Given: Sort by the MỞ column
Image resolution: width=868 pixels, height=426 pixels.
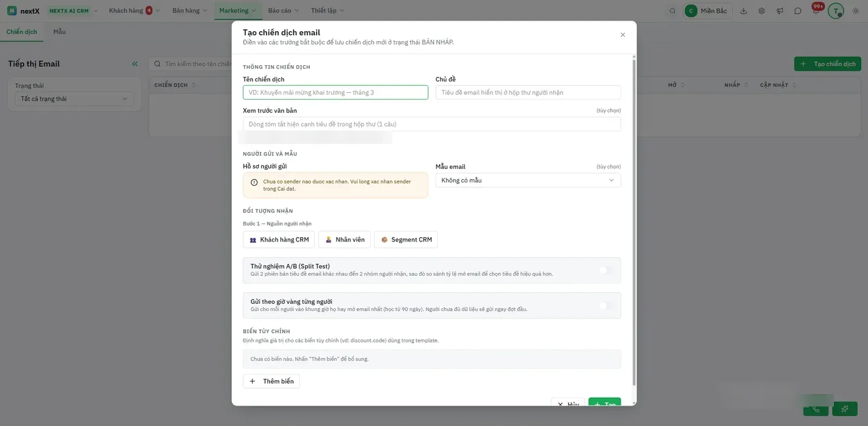Looking at the screenshot, I should point(676,85).
